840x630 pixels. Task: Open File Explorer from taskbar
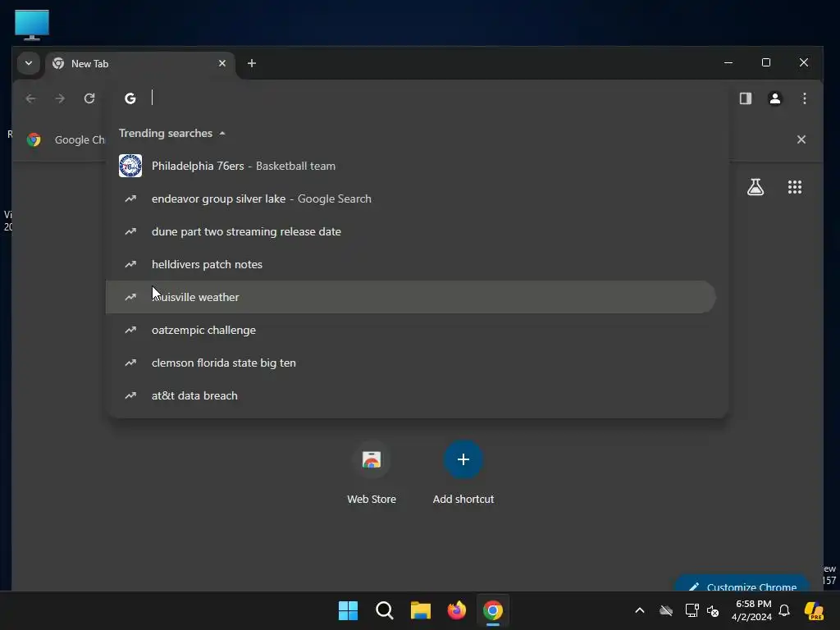tap(421, 610)
